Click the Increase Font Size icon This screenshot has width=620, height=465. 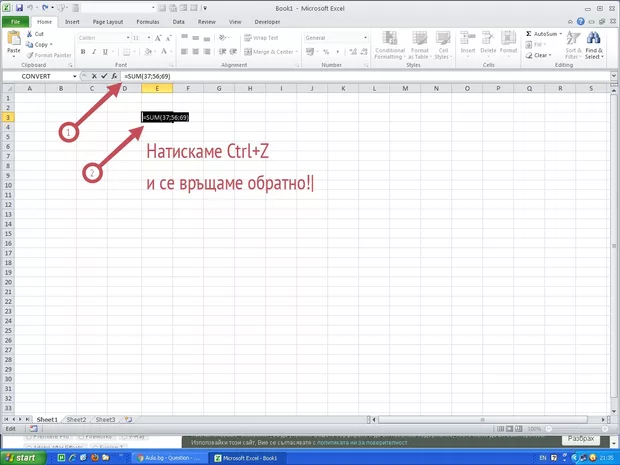pyautogui.click(x=158, y=38)
